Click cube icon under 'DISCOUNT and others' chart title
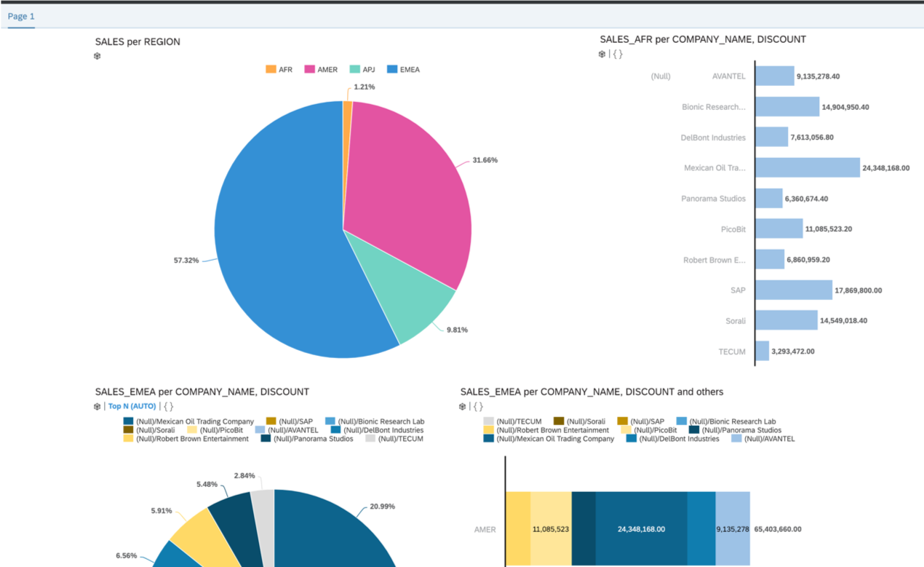Viewport: 924px width, 567px height. point(463,406)
